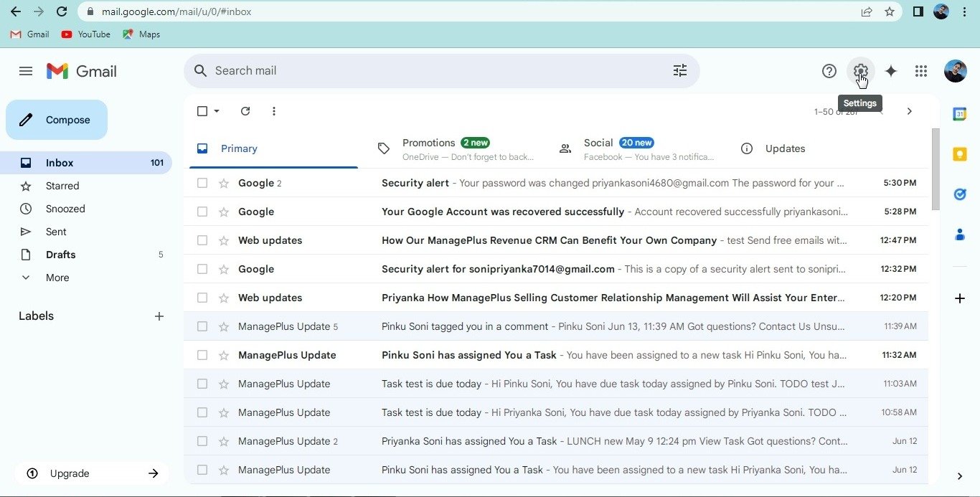980x497 pixels.
Task: Open the 11:32 AM assigned task email
Action: coord(556,355)
